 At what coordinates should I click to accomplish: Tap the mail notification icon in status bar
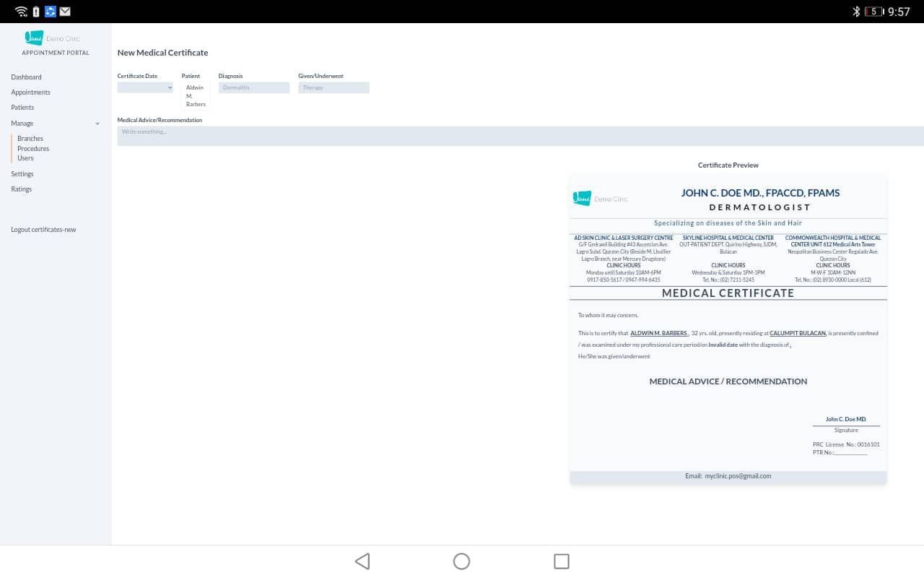tap(65, 12)
